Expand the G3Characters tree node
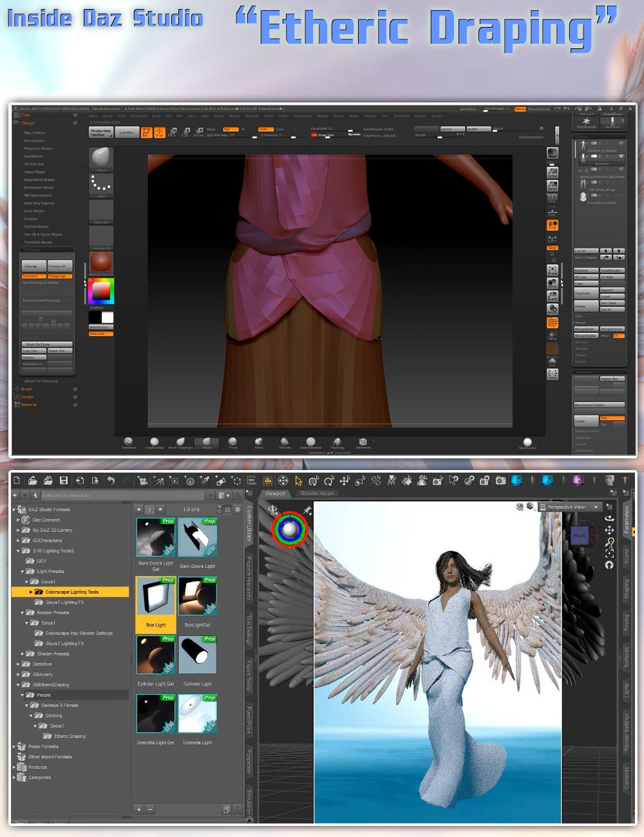Image resolution: width=644 pixels, height=837 pixels. pyautogui.click(x=19, y=540)
